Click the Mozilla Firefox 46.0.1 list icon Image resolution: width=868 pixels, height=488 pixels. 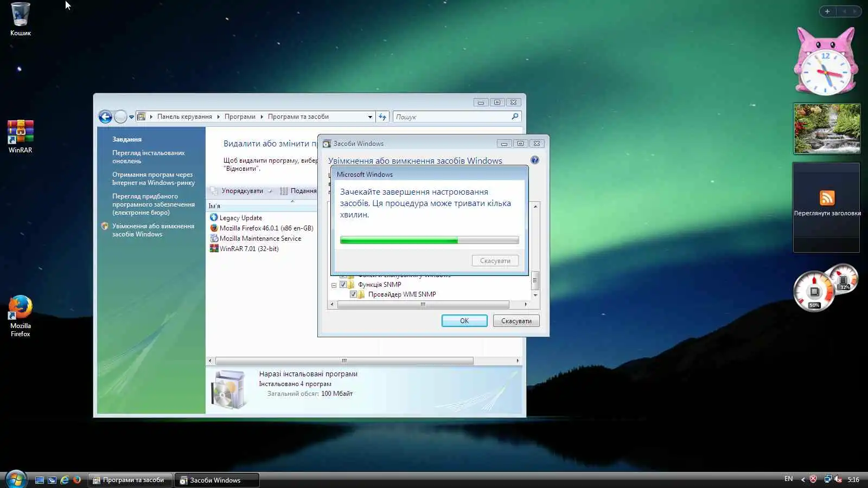(214, 228)
